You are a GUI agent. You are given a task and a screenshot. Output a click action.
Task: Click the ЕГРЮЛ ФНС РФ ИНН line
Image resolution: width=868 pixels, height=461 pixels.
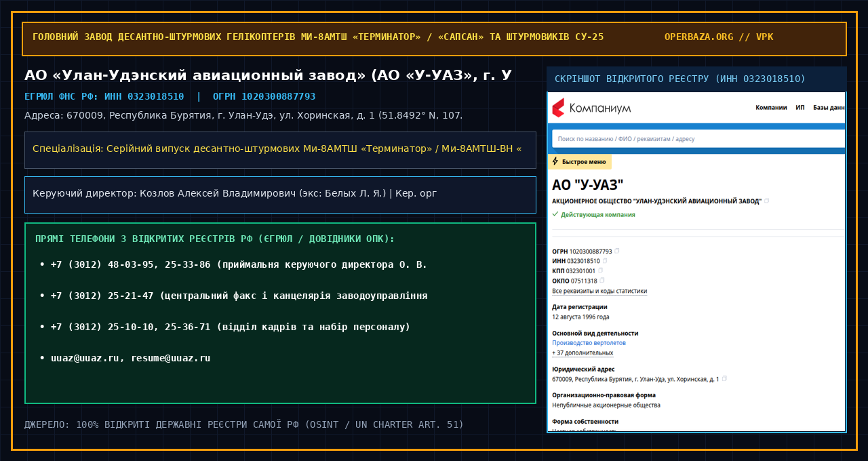pyautogui.click(x=170, y=96)
